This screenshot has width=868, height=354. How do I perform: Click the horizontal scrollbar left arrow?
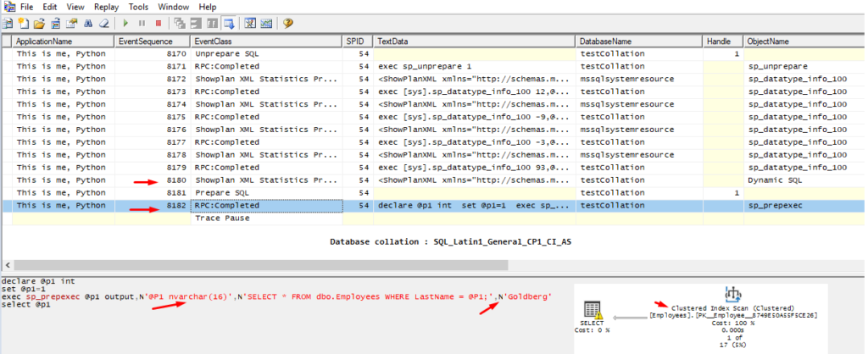(7, 265)
